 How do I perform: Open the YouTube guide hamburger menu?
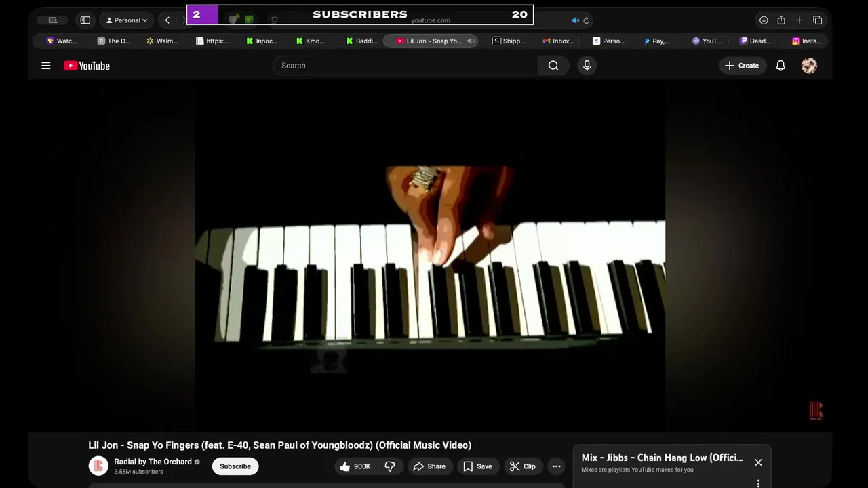(x=46, y=66)
